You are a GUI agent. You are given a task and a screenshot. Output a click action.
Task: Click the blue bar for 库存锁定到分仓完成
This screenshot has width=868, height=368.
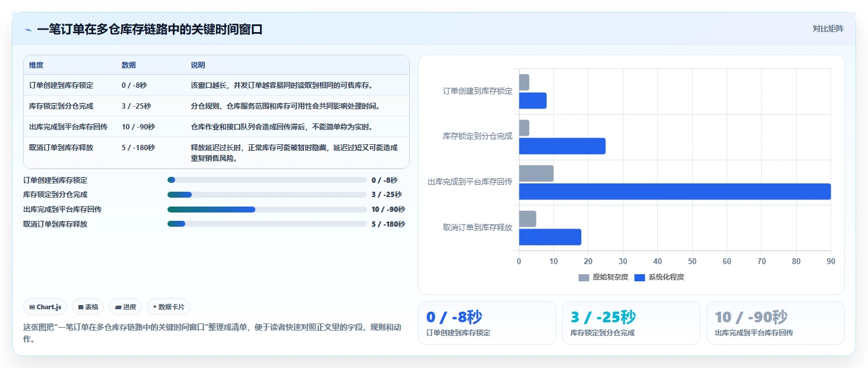coord(562,146)
